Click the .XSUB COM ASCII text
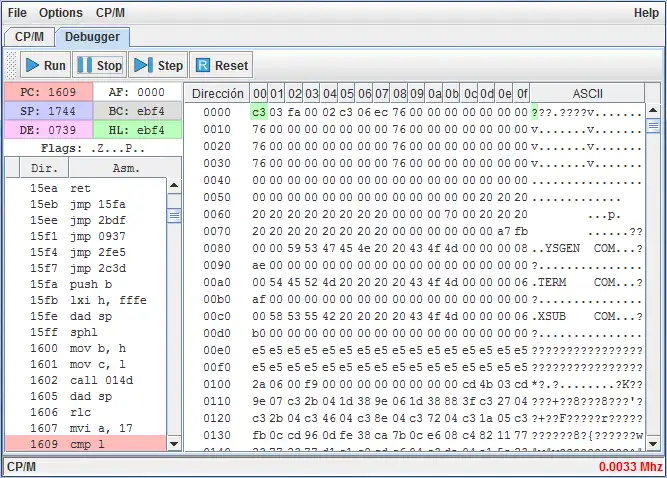This screenshot has height=478, width=667. coord(587,316)
